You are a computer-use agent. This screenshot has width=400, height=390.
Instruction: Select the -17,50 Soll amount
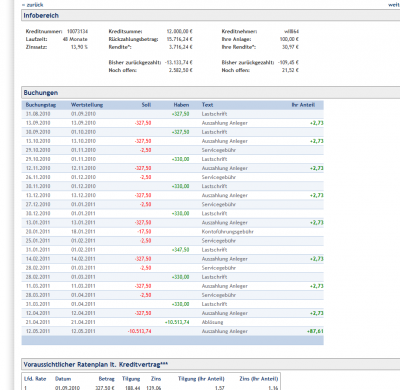(x=144, y=231)
